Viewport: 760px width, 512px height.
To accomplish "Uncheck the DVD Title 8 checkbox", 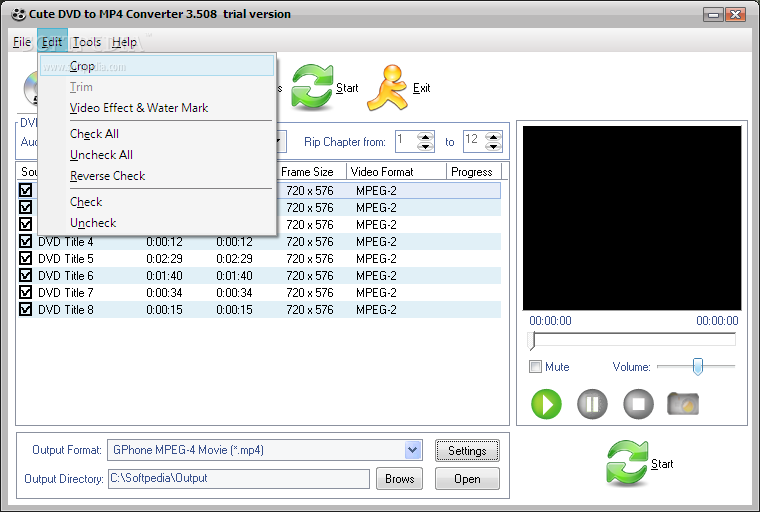I will pyautogui.click(x=26, y=309).
